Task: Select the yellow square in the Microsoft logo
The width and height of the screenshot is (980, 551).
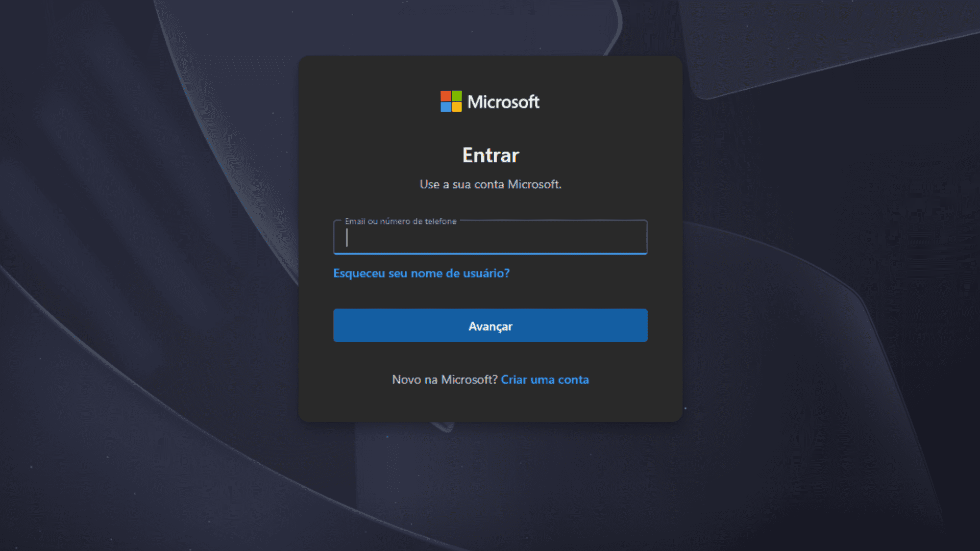Action: [457, 108]
